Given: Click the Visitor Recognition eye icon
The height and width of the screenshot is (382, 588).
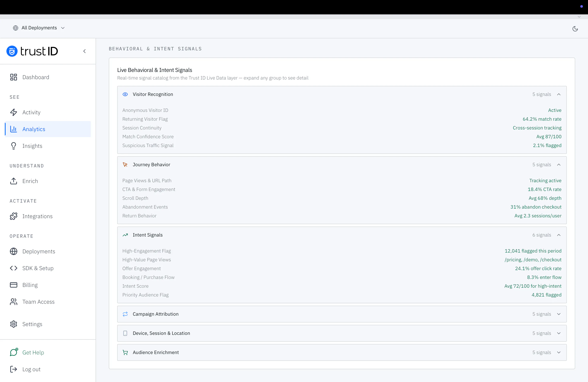Looking at the screenshot, I should pyautogui.click(x=125, y=94).
